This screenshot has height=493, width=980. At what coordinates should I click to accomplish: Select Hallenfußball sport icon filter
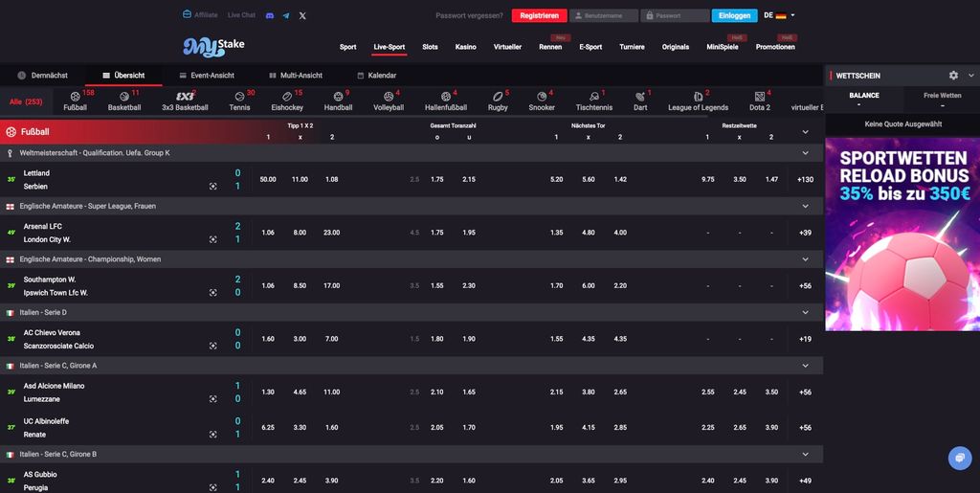pos(446,101)
